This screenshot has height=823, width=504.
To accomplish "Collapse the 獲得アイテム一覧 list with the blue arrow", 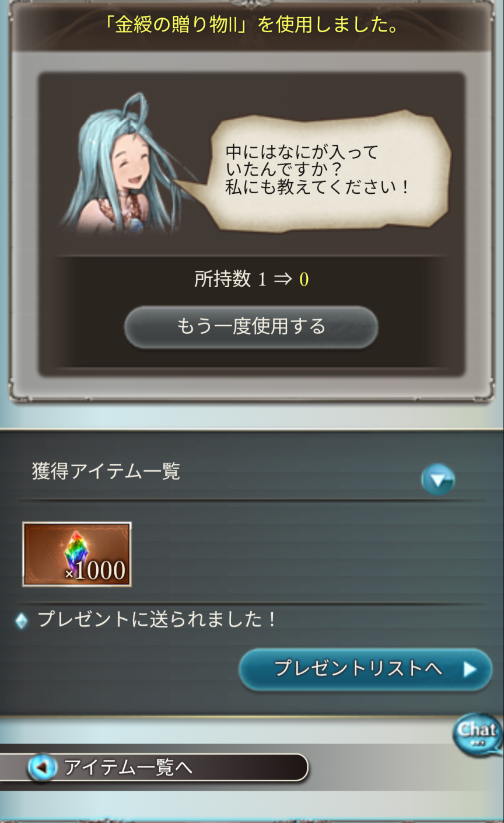I will [x=438, y=480].
